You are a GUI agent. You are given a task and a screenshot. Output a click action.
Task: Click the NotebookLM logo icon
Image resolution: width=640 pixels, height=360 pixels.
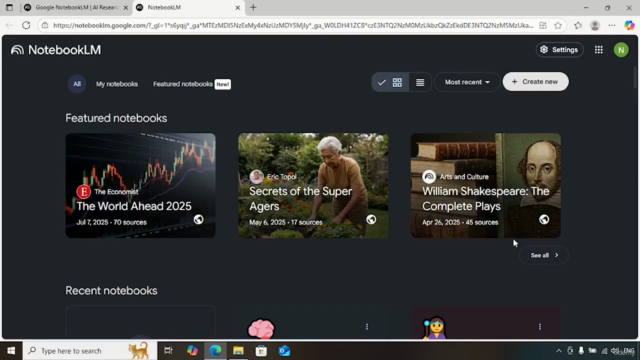(x=17, y=50)
